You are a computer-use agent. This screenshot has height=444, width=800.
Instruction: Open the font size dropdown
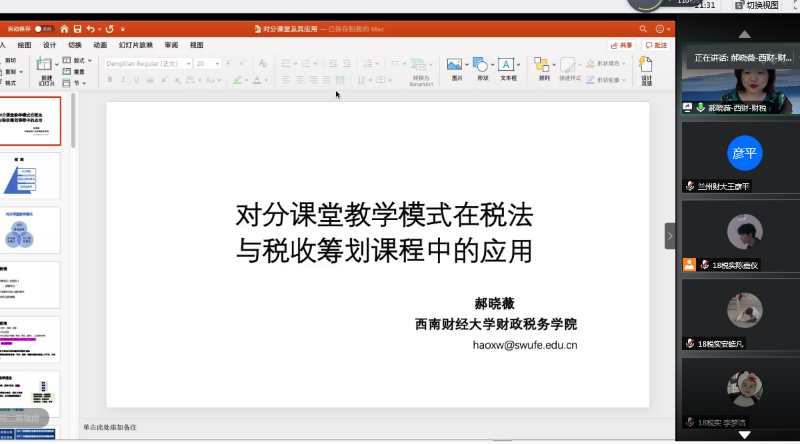tap(217, 64)
